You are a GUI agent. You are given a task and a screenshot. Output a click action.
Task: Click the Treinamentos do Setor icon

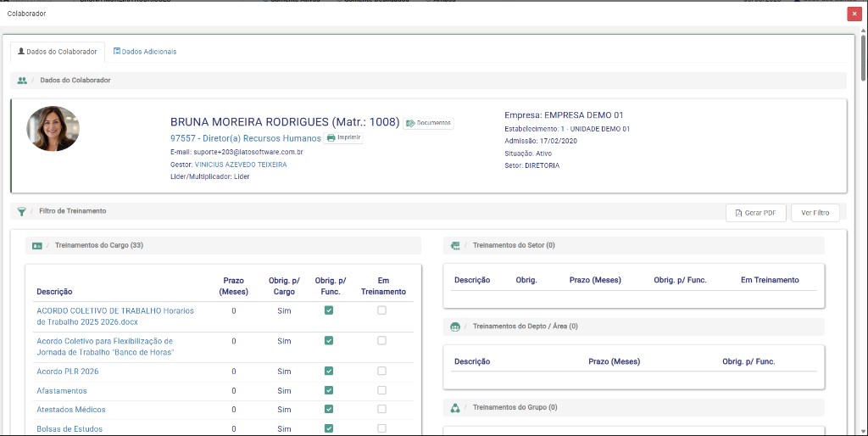[455, 245]
